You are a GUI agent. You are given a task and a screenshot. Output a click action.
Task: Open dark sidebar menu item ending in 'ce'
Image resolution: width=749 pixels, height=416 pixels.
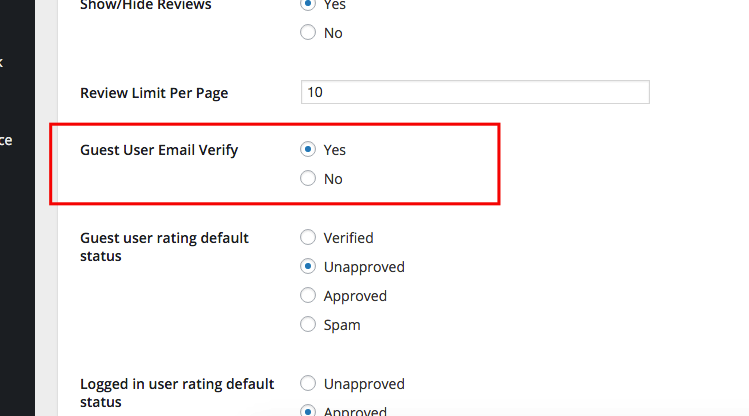[7, 140]
